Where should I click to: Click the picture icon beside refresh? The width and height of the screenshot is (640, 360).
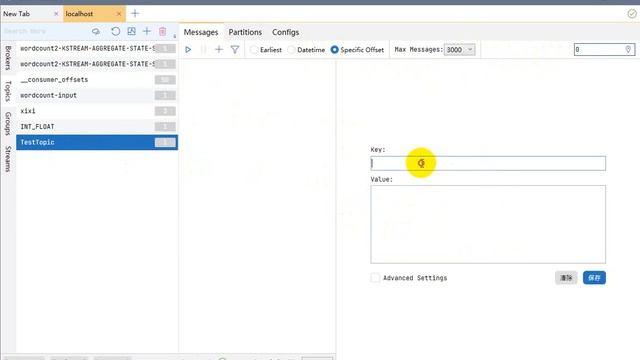pos(131,31)
